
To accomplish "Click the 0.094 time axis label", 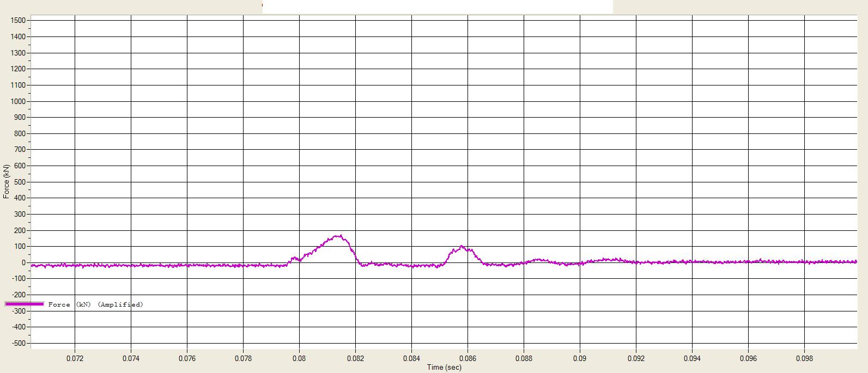I will point(692,358).
